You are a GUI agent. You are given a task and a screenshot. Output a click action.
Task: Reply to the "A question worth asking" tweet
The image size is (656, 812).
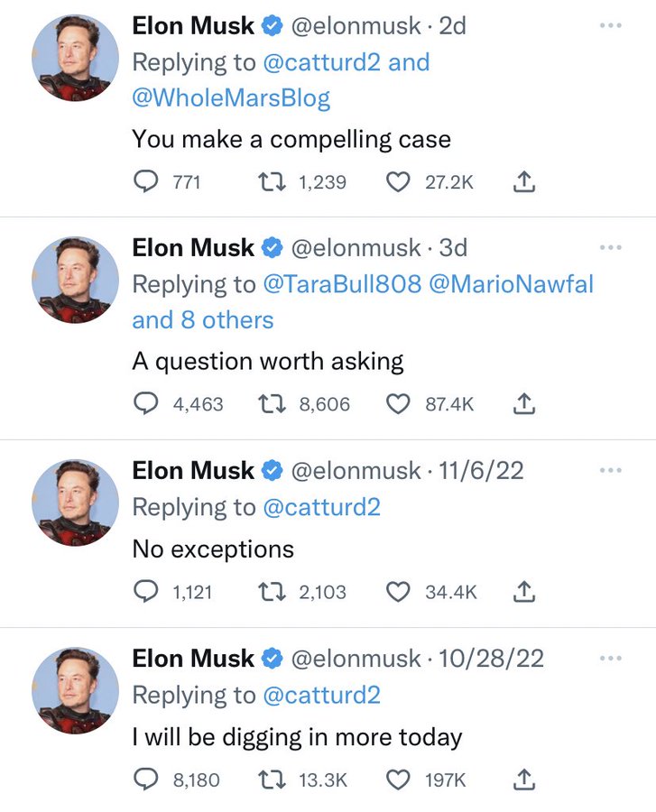145,404
